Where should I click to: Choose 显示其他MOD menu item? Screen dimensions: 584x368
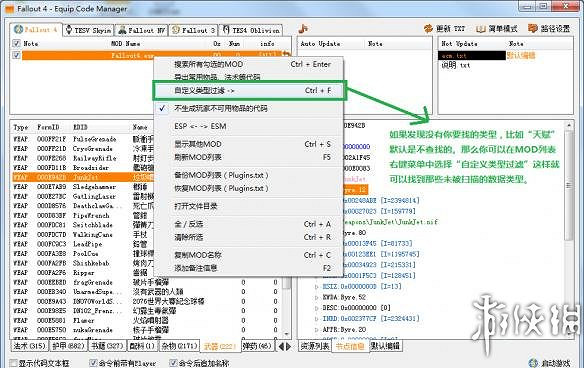[x=248, y=144]
